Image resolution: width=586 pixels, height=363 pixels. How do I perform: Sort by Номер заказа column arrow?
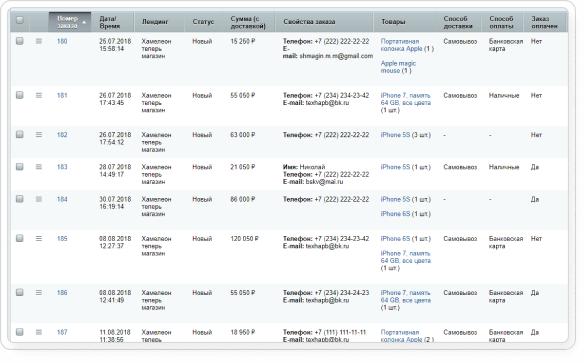84,22
